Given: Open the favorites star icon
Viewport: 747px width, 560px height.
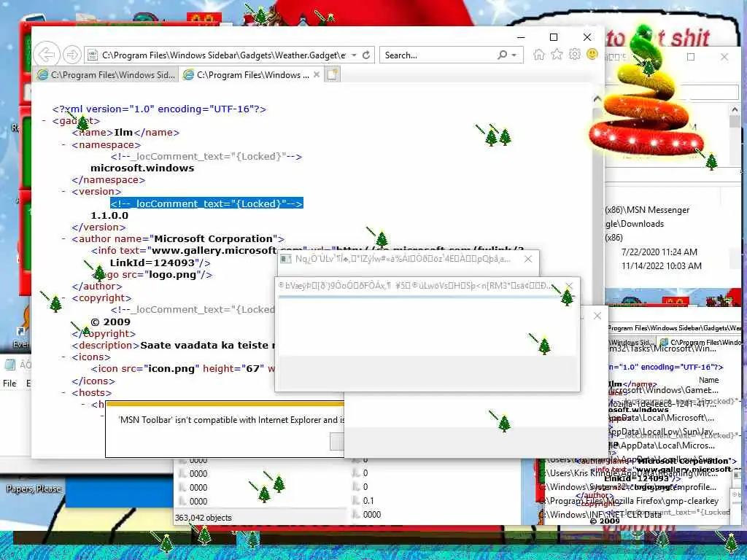Looking at the screenshot, I should tap(557, 55).
